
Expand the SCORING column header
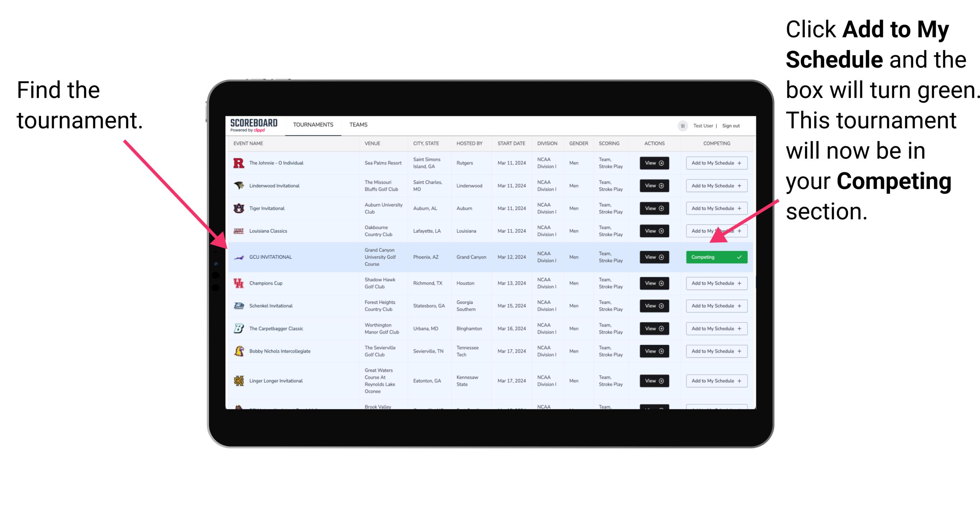[x=609, y=144]
